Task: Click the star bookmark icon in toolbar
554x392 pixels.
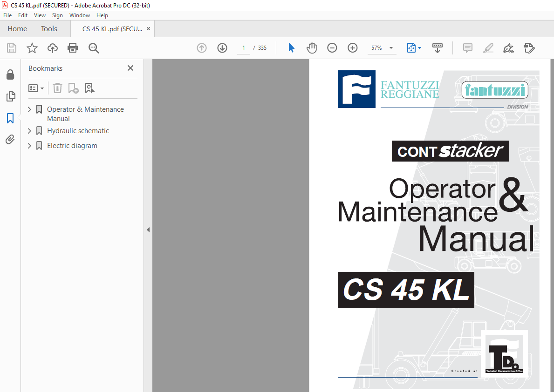Action: click(32, 48)
